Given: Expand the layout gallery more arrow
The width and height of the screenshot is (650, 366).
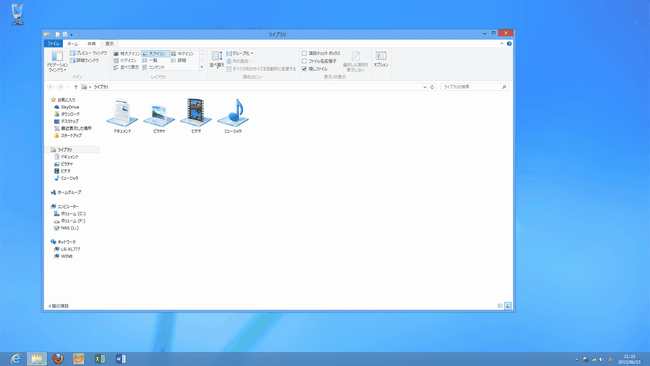Looking at the screenshot, I should (x=202, y=67).
